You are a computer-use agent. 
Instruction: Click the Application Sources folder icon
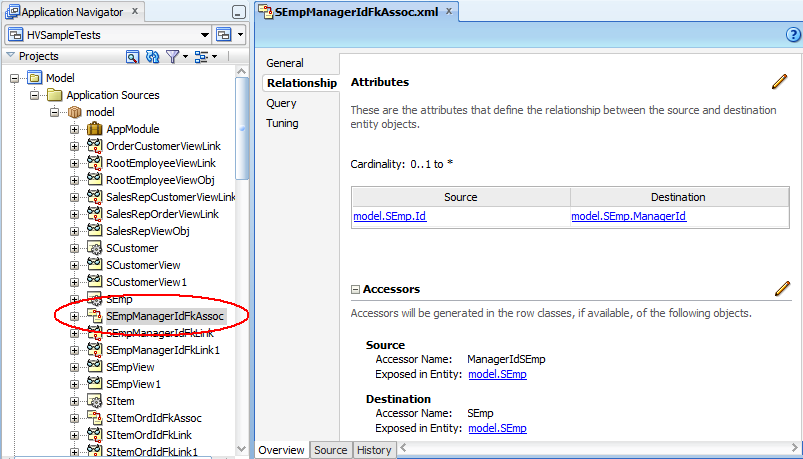click(55, 95)
